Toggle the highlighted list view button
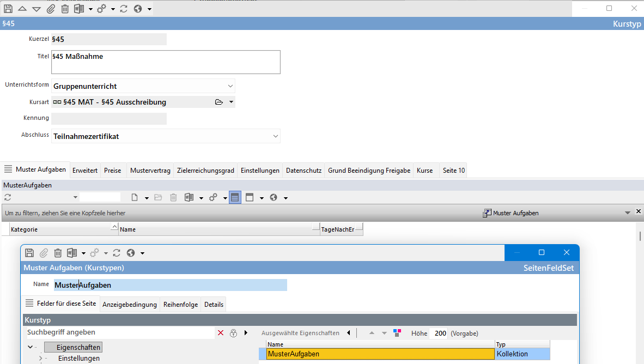The width and height of the screenshot is (644, 364). [235, 197]
